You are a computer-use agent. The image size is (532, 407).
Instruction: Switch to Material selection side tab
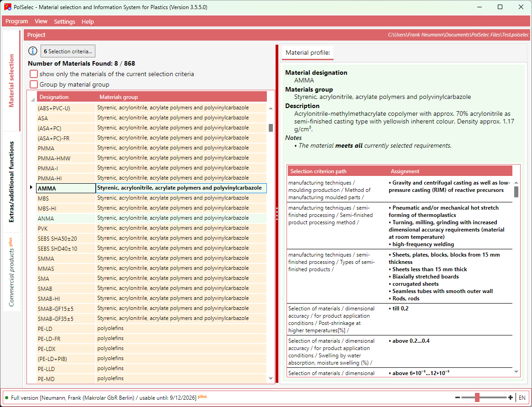coord(11,81)
